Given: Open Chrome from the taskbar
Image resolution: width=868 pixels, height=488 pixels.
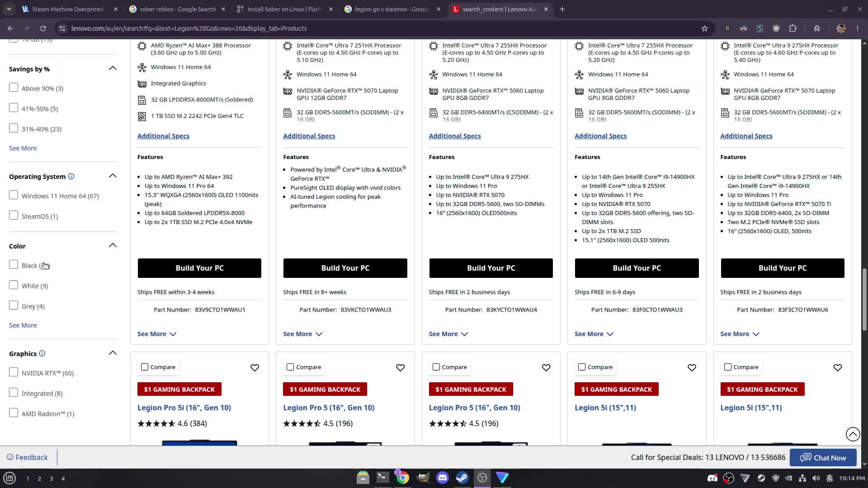Looking at the screenshot, I should pos(402,478).
